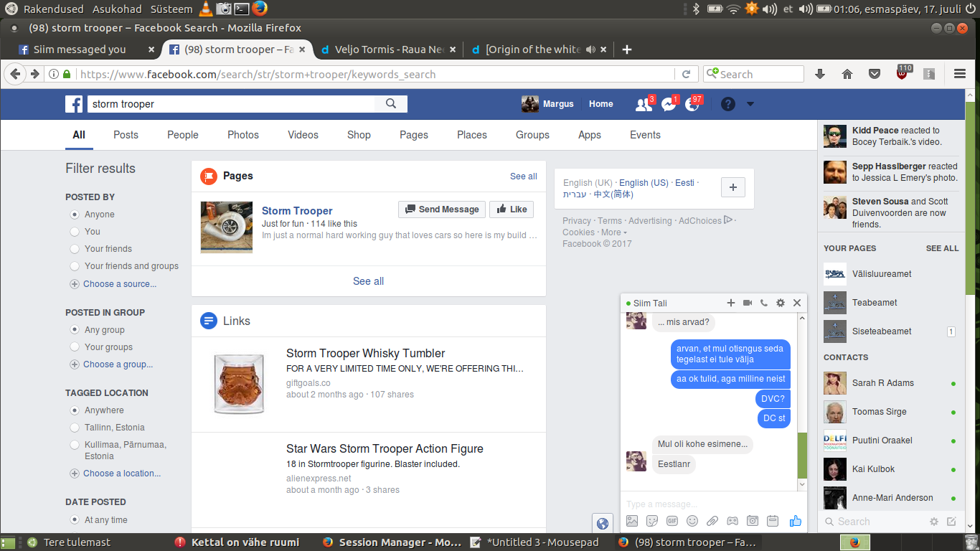980x551 pixels.
Task: Open chat options gear in Siim Tali chat
Action: click(781, 303)
